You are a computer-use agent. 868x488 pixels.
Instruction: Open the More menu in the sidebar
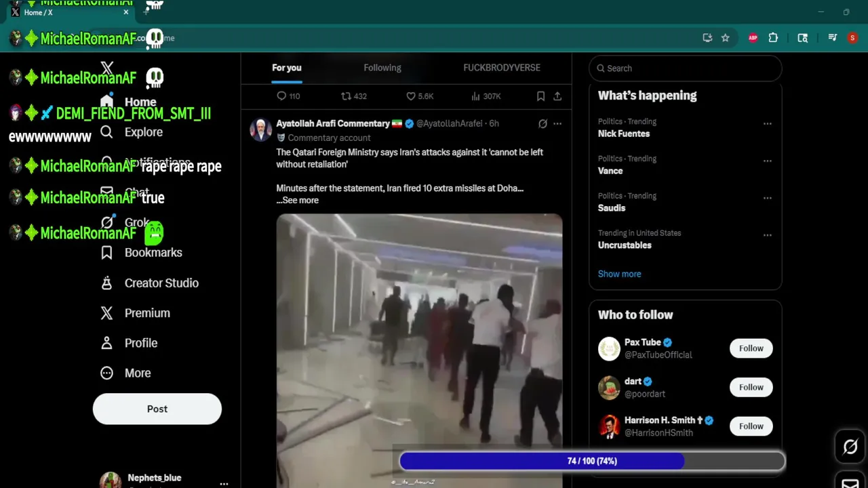click(125, 373)
